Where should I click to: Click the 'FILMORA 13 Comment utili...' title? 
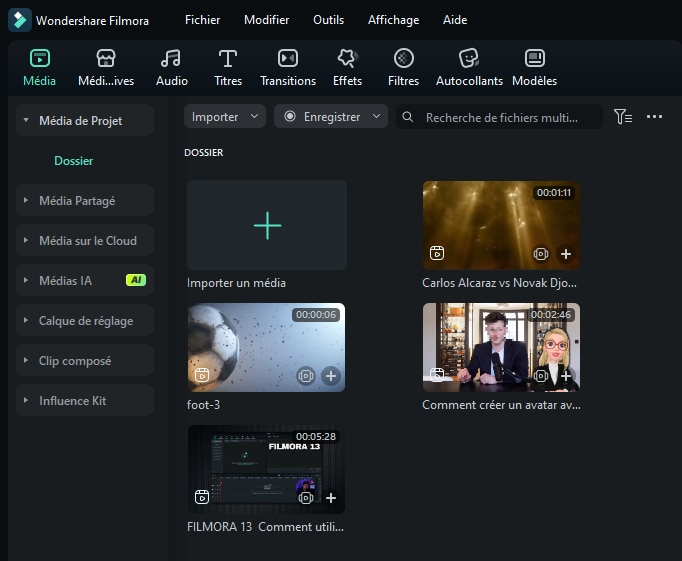(x=265, y=527)
